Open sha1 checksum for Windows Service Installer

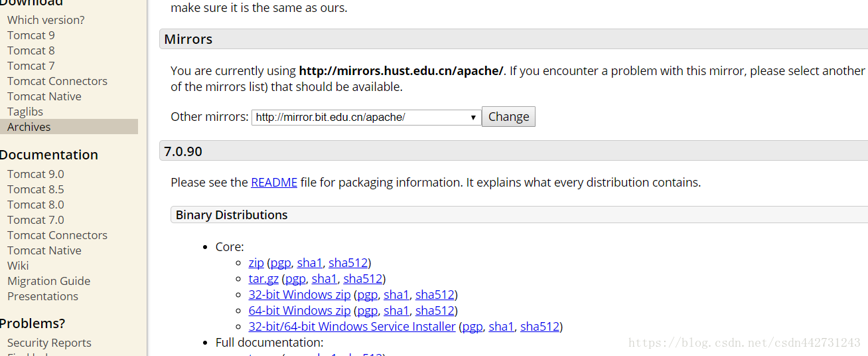501,326
